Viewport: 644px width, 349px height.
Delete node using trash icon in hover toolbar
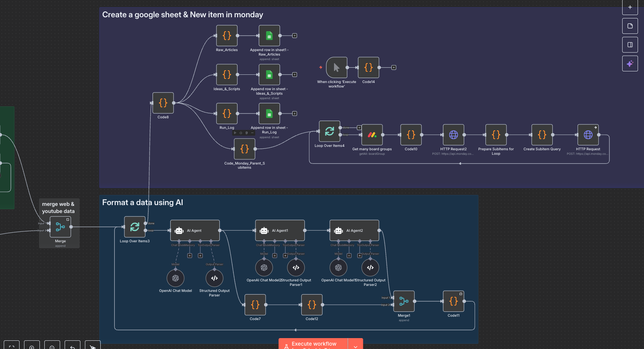(x=246, y=133)
